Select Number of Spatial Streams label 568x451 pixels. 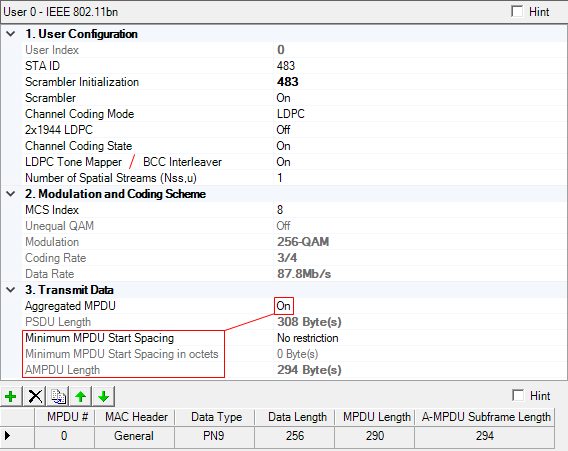(111, 178)
